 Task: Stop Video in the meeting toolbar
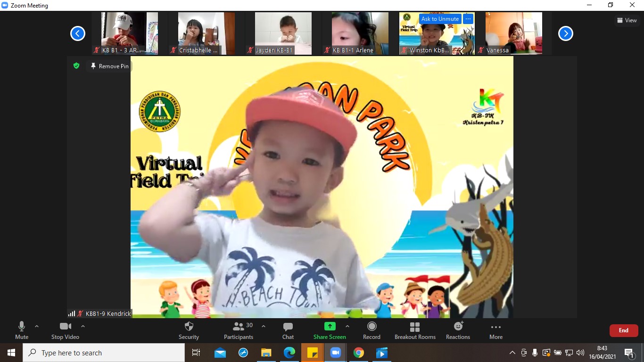point(65,330)
